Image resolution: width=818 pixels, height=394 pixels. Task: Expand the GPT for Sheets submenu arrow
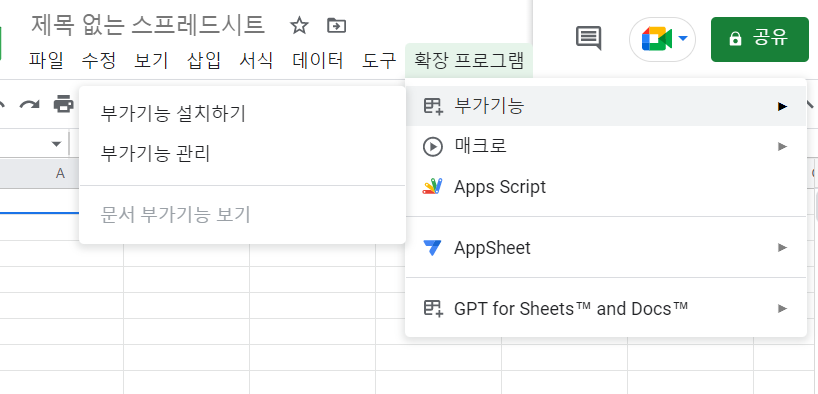782,309
